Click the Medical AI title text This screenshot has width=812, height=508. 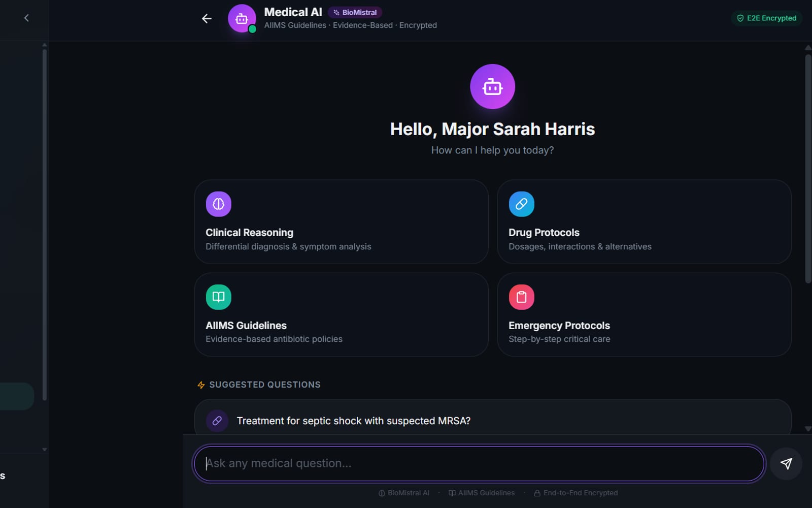click(x=293, y=12)
